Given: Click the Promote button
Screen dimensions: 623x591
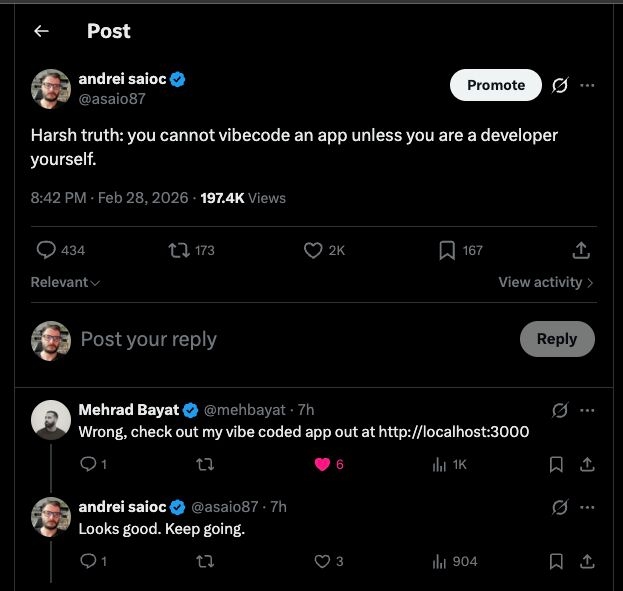Looking at the screenshot, I should point(496,85).
